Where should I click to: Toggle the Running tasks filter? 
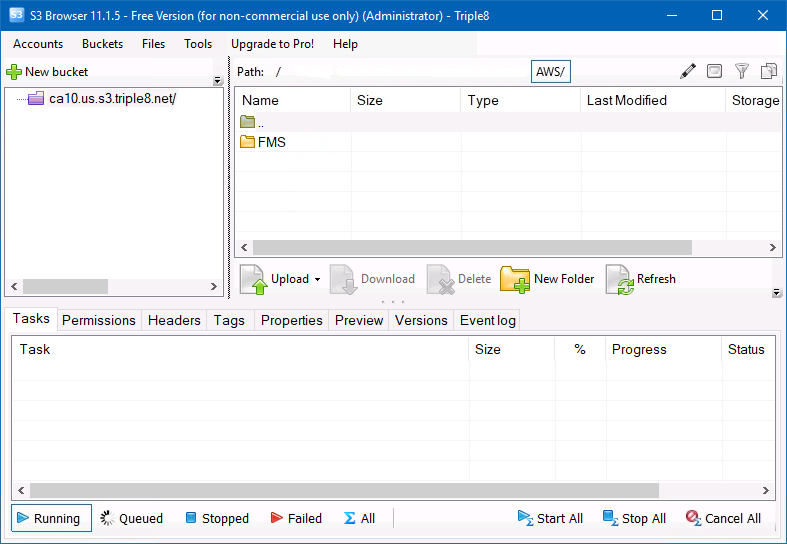[52, 518]
